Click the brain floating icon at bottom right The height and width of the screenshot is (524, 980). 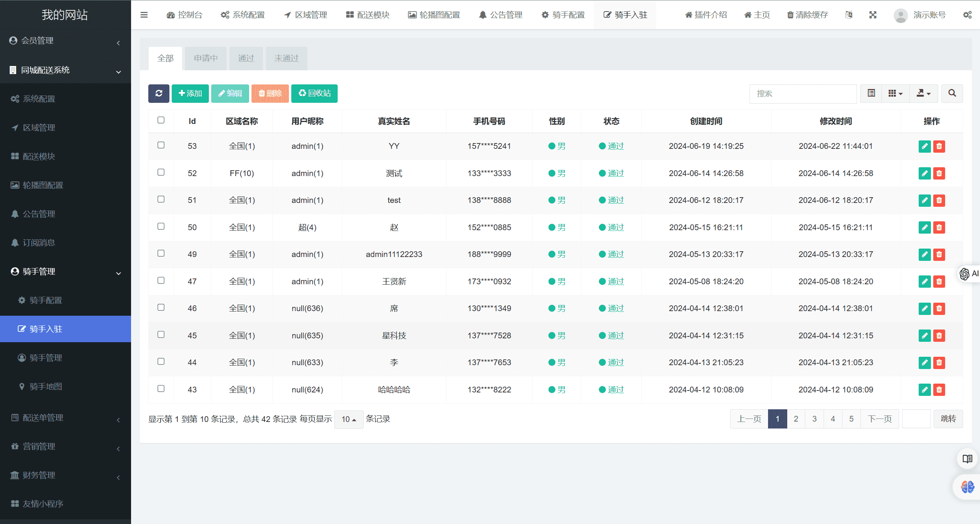click(967, 487)
